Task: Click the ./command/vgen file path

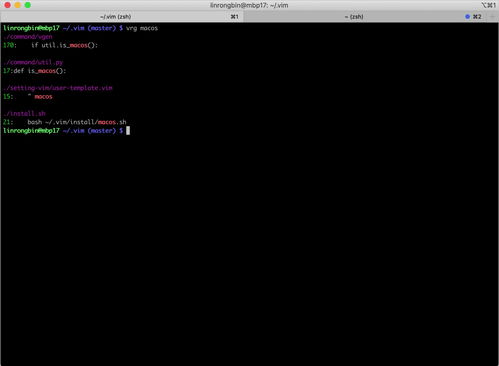Action: [28, 37]
